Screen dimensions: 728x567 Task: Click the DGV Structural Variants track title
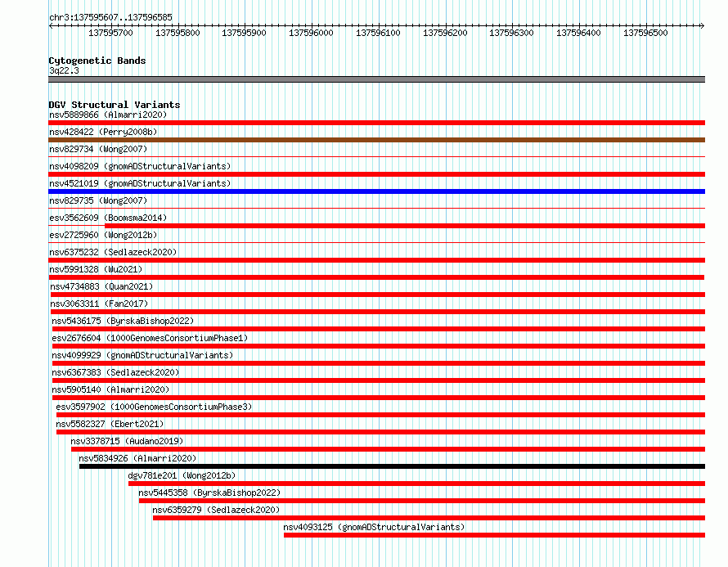coord(115,105)
